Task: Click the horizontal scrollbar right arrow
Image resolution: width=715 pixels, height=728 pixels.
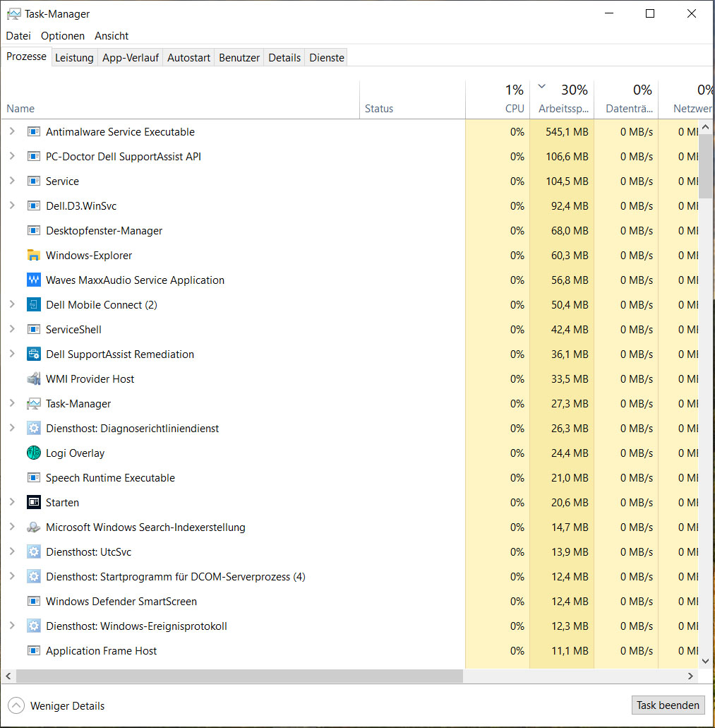Action: coord(690,676)
